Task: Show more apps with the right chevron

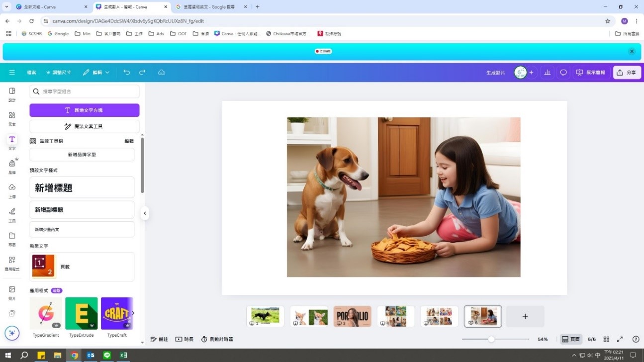Action: pyautogui.click(x=132, y=313)
